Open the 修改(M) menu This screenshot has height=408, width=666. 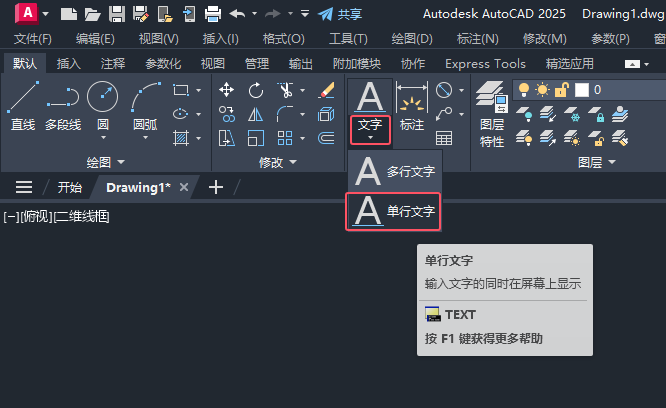[545, 39]
